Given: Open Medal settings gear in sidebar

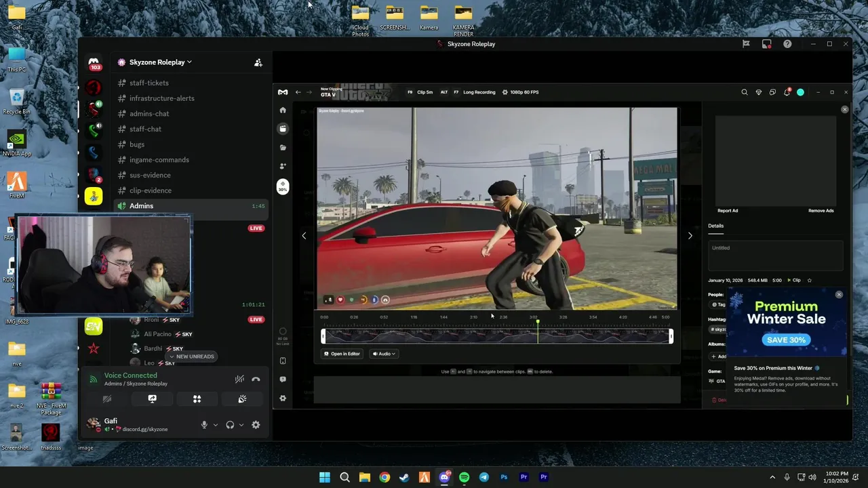Looking at the screenshot, I should click(x=283, y=399).
